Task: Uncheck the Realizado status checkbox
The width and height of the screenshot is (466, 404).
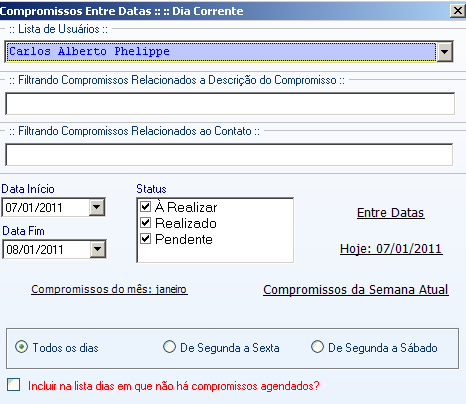Action: (146, 223)
